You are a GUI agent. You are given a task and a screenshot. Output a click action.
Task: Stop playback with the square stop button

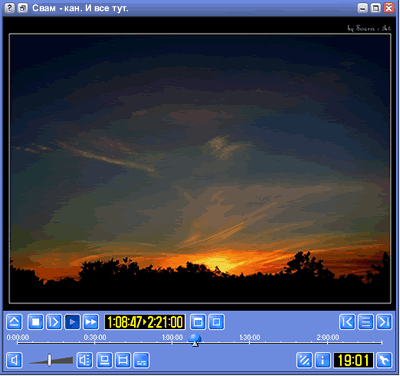click(35, 322)
